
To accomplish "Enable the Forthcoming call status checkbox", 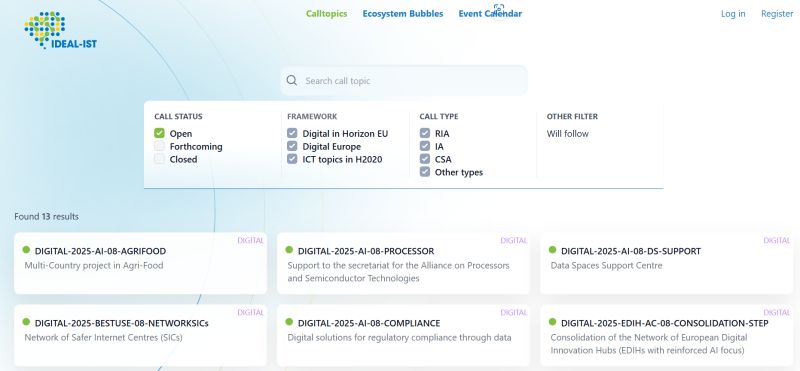I will tap(160, 146).
